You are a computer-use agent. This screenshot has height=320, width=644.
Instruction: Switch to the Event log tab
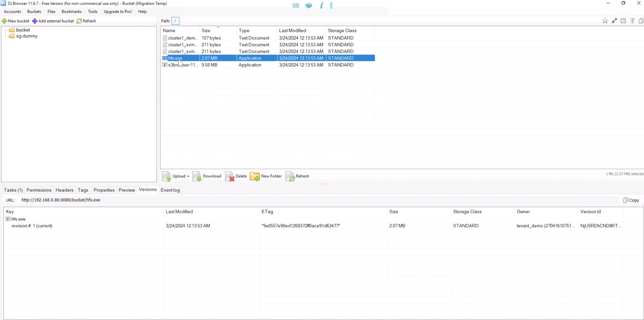[x=170, y=190]
